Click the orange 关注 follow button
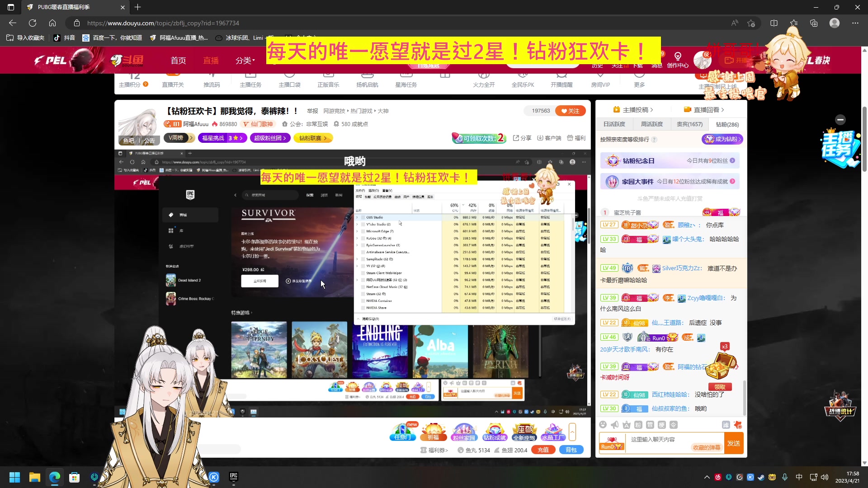 570,111
